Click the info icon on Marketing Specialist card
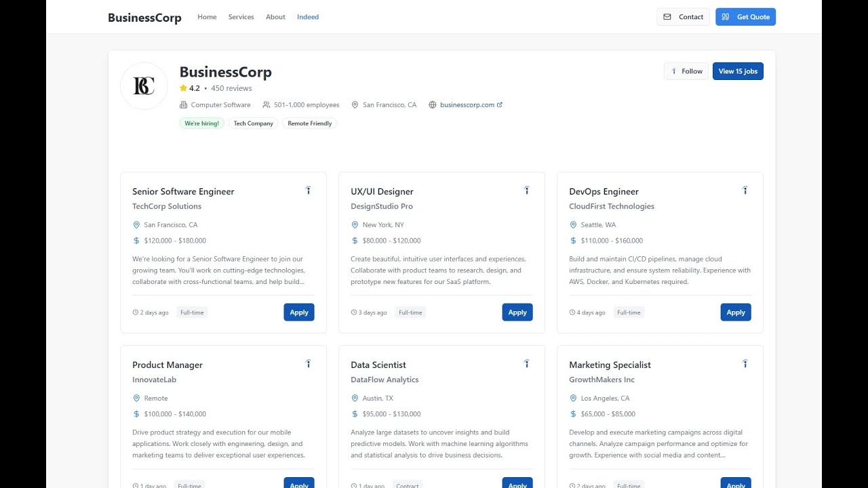Image resolution: width=868 pixels, height=488 pixels. coord(745,364)
